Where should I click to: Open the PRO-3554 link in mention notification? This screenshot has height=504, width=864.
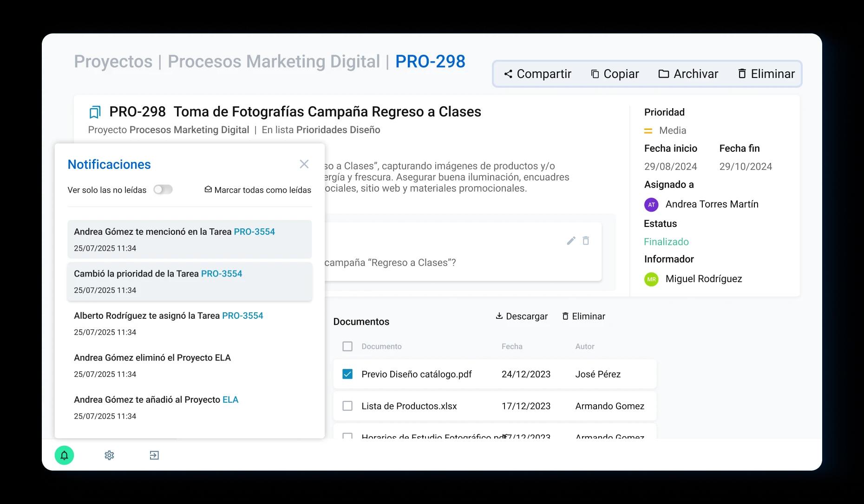coord(254,232)
